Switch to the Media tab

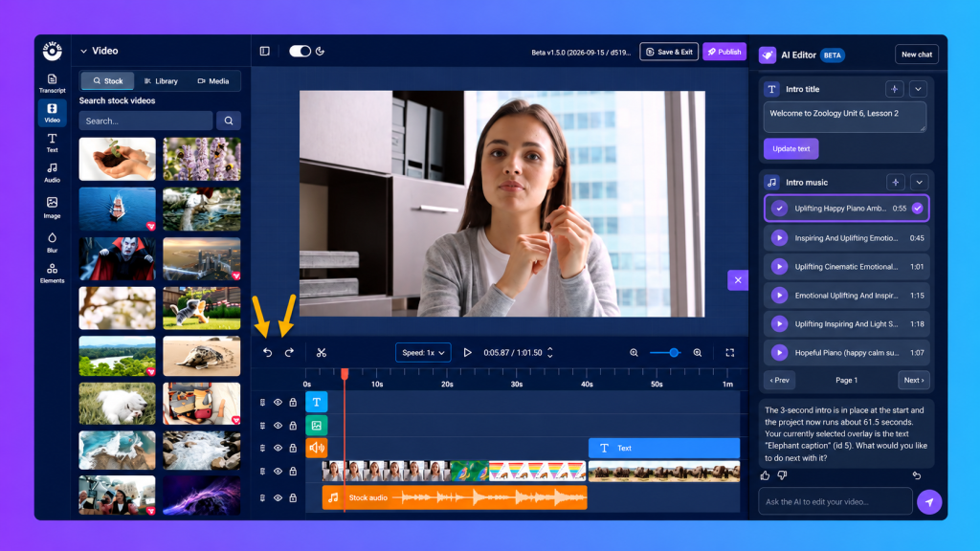click(x=213, y=81)
